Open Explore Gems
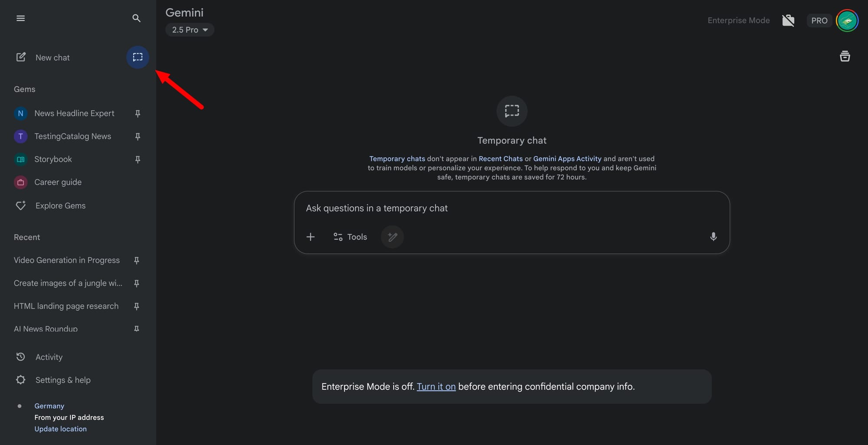The width and height of the screenshot is (868, 445). (x=60, y=206)
